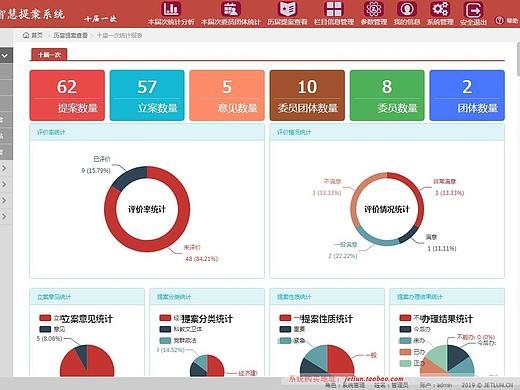The width and height of the screenshot is (520, 390).
Task: Click 5 (8.06%) pie label
Action: pos(49,339)
